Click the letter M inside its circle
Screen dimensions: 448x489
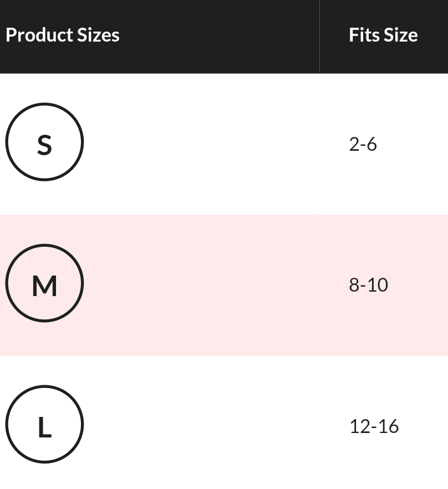44,286
